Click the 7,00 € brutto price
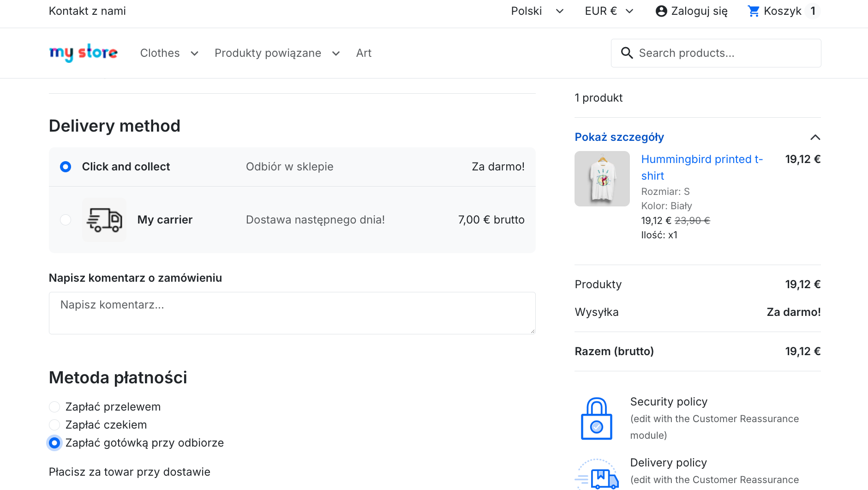Viewport: 868px width, 490px height. coord(491,220)
